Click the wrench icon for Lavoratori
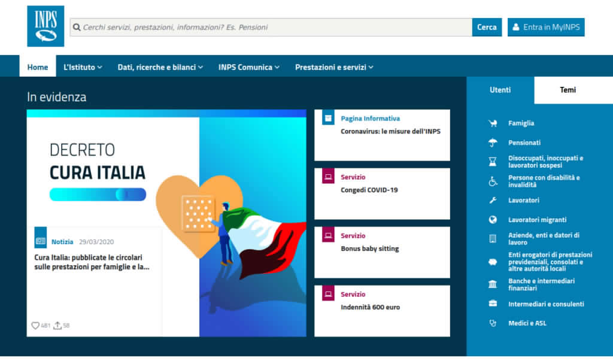613x364 pixels. (x=493, y=200)
